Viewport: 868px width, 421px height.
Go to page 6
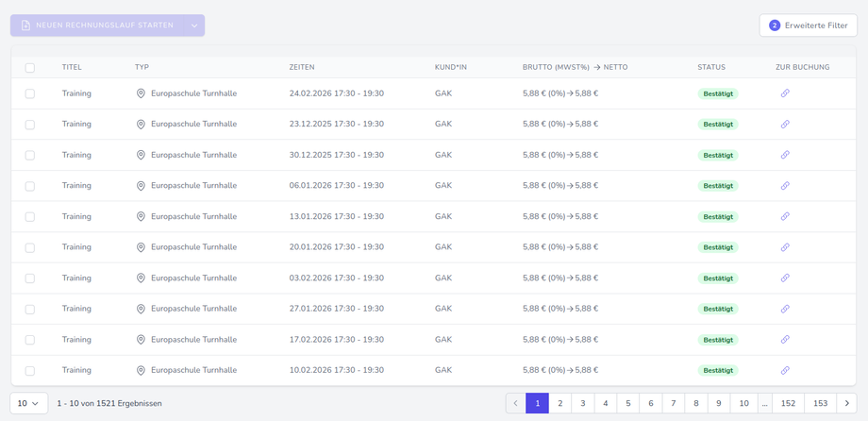pyautogui.click(x=651, y=403)
